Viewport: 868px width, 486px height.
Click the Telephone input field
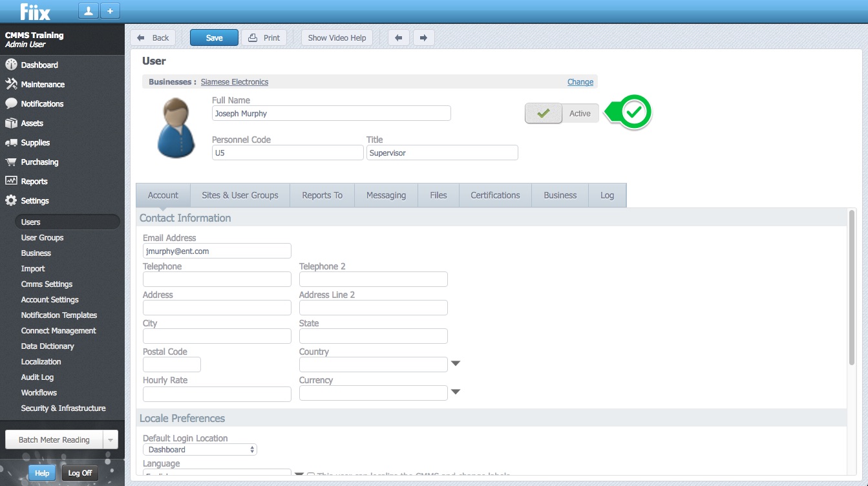coord(217,279)
